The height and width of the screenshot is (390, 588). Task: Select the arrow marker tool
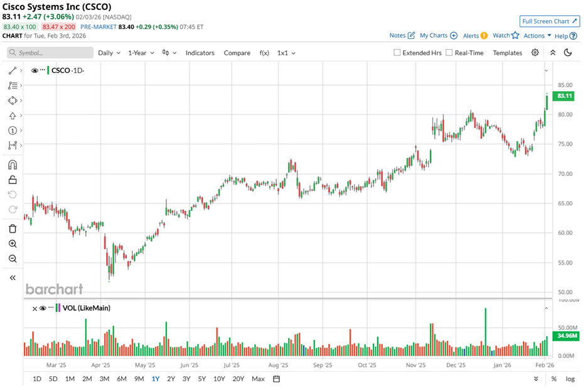pyautogui.click(x=13, y=116)
